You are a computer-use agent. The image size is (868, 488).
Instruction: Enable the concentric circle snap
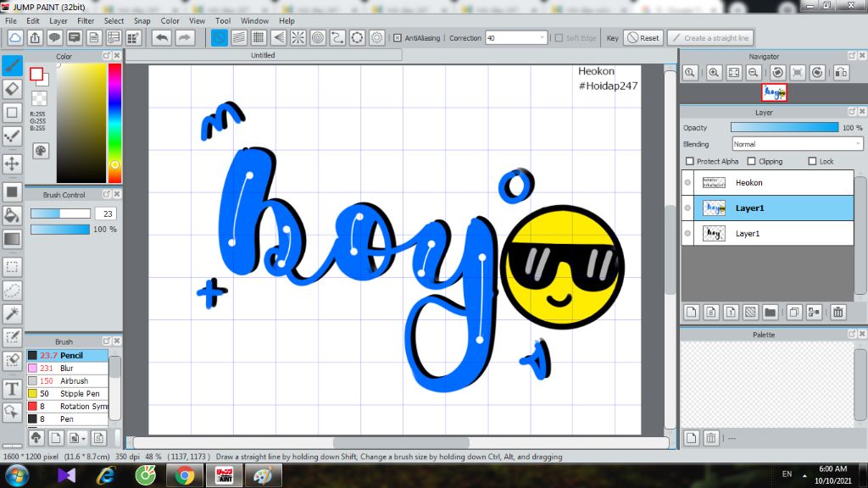[x=318, y=37]
